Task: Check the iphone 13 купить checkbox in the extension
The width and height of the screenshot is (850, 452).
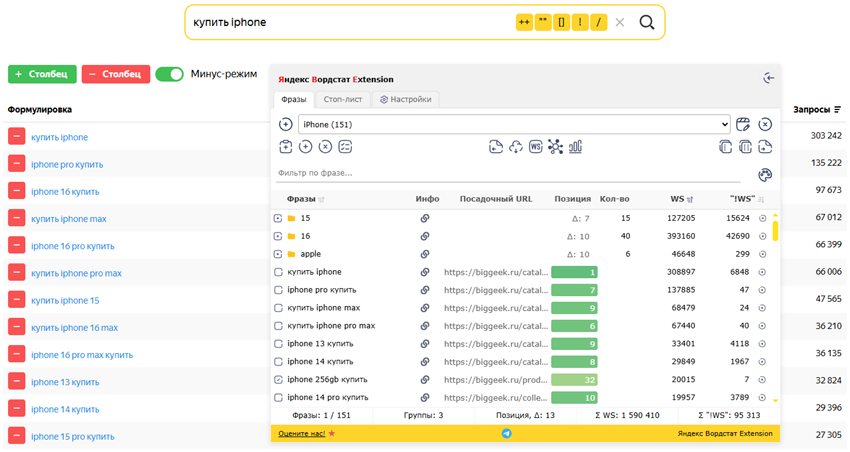Action: pyautogui.click(x=278, y=344)
